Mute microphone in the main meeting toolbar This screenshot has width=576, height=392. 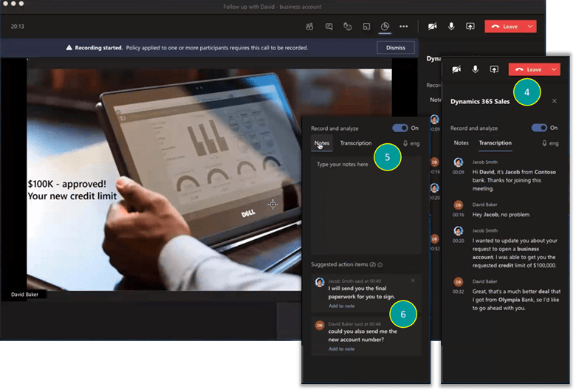(451, 27)
